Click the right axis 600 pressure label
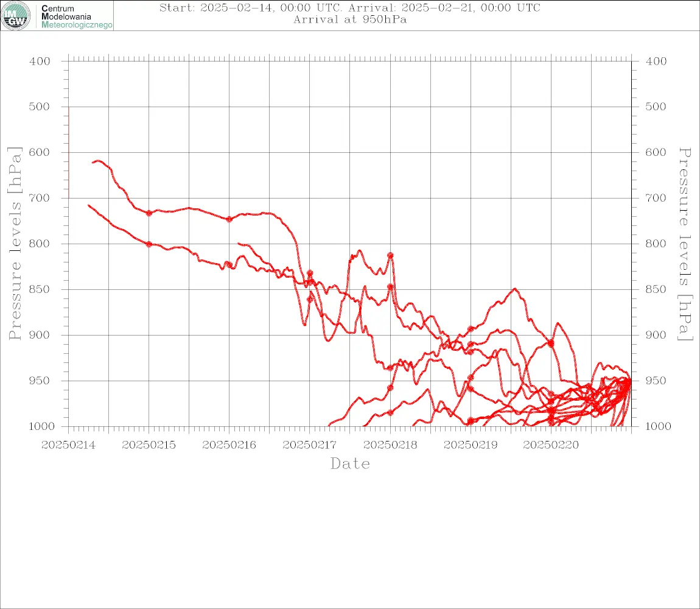The image size is (700, 609). pyautogui.click(x=656, y=152)
